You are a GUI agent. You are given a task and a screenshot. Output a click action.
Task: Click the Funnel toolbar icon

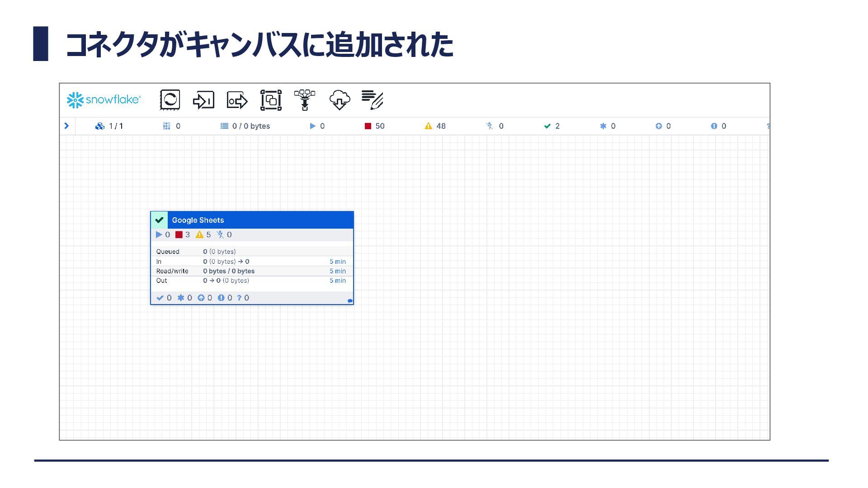(305, 100)
